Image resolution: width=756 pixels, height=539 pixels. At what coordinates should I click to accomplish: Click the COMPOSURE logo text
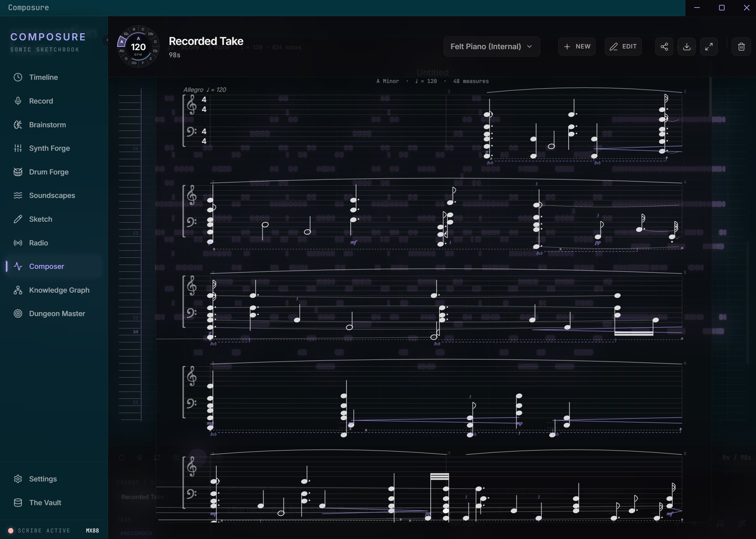pos(48,37)
